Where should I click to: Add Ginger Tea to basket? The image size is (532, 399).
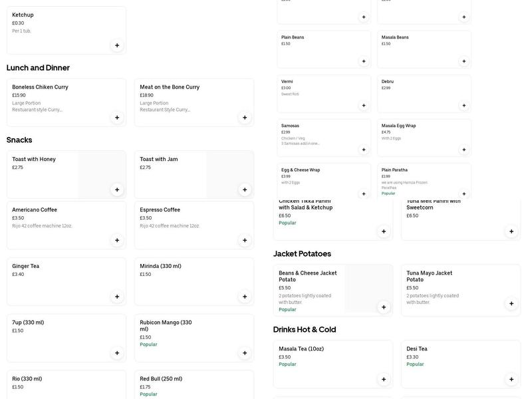tap(117, 297)
